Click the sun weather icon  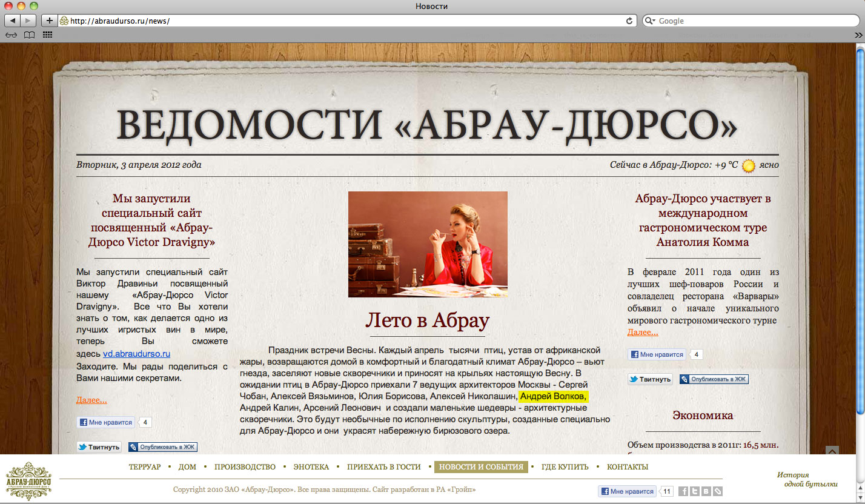pos(749,165)
